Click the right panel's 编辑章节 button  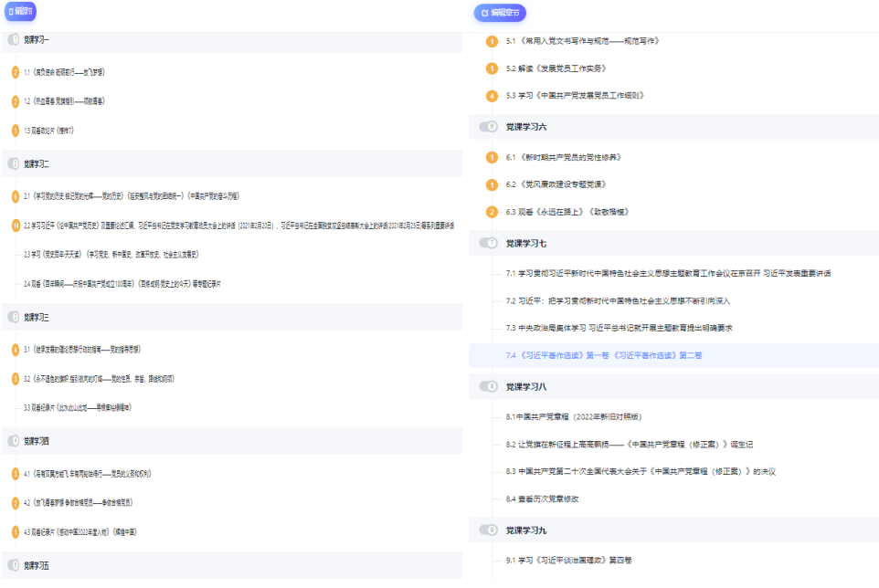[x=500, y=13]
